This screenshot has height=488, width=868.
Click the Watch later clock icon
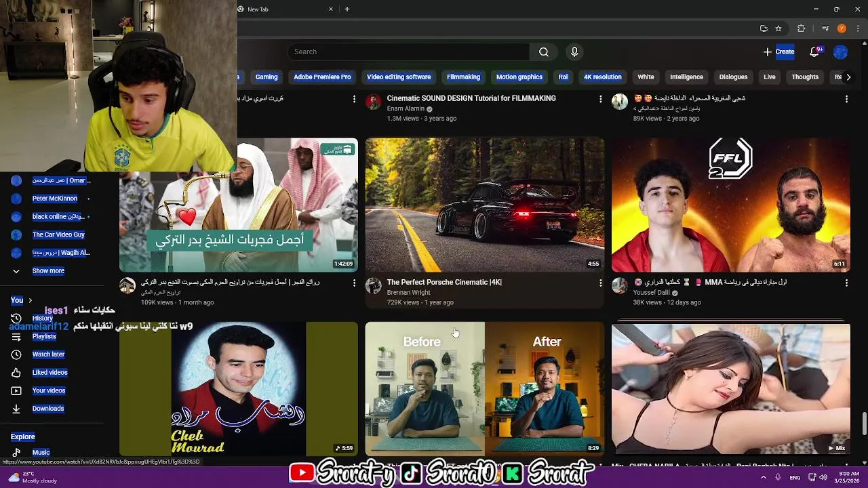coord(16,354)
